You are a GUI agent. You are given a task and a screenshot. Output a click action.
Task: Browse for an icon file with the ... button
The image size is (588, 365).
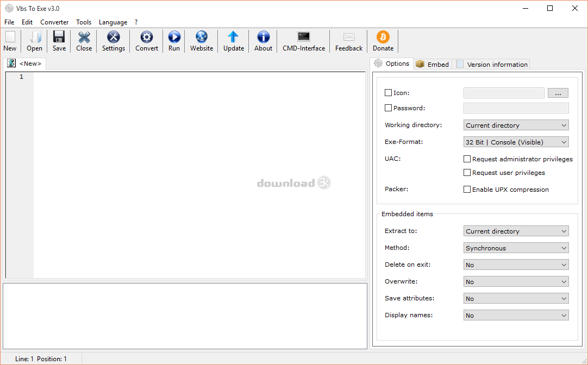(558, 92)
